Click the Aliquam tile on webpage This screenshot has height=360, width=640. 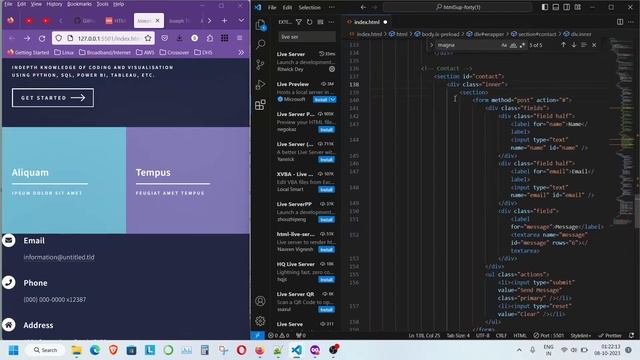64,180
